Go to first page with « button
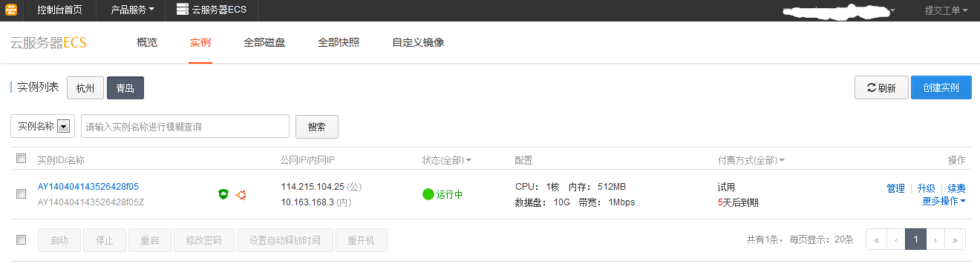The width and height of the screenshot is (980, 275). click(x=876, y=239)
